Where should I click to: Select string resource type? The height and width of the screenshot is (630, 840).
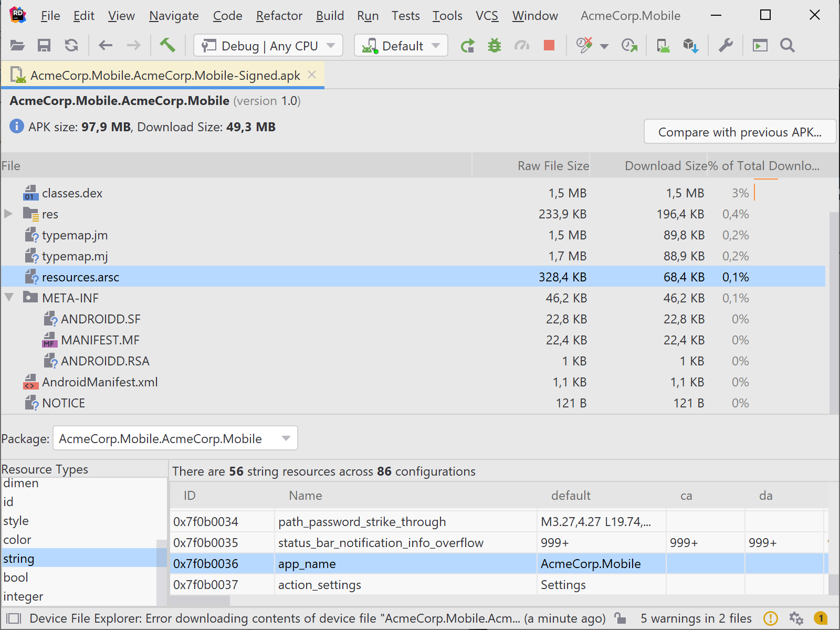79,559
